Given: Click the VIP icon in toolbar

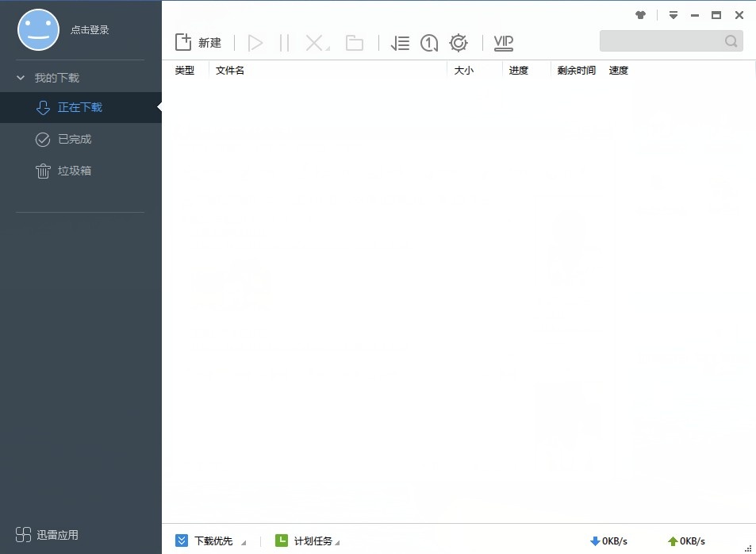Looking at the screenshot, I should click(504, 43).
